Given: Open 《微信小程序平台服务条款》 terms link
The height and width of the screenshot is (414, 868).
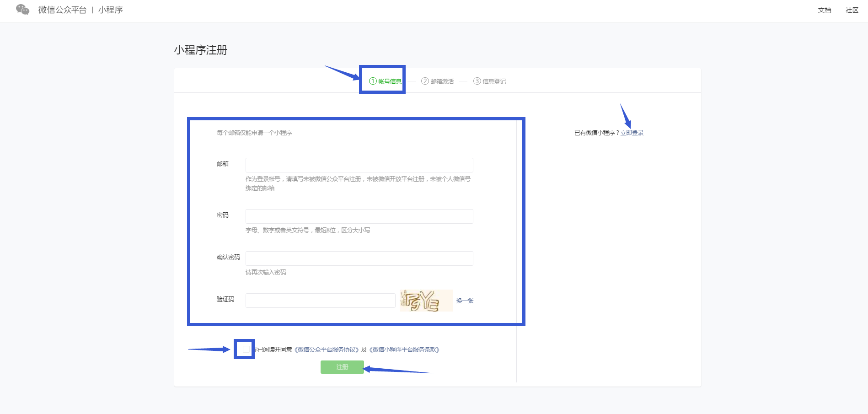Looking at the screenshot, I should pos(404,349).
